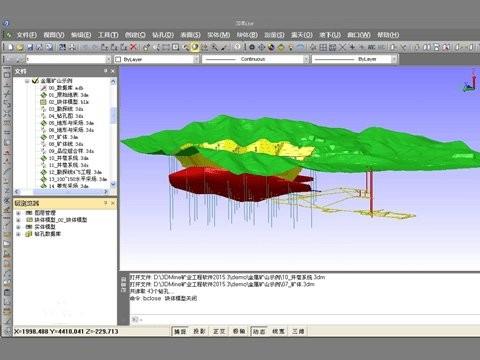This screenshot has width=480, height=360.
Task: Click the grid table icon in toolbar
Action: (x=323, y=47)
